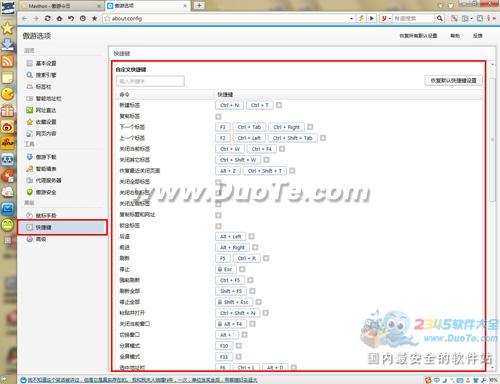
Task: Open the download manager sidebar icon
Action: [x=7, y=45]
